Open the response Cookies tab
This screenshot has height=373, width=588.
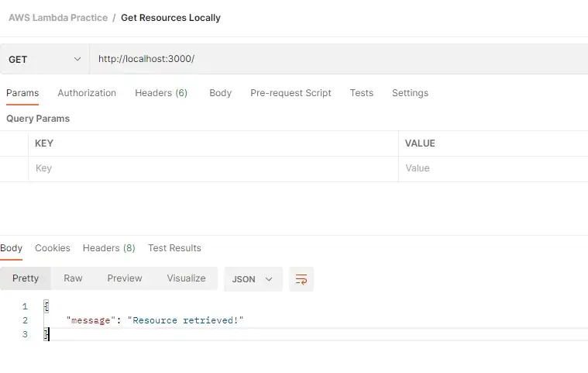(53, 248)
